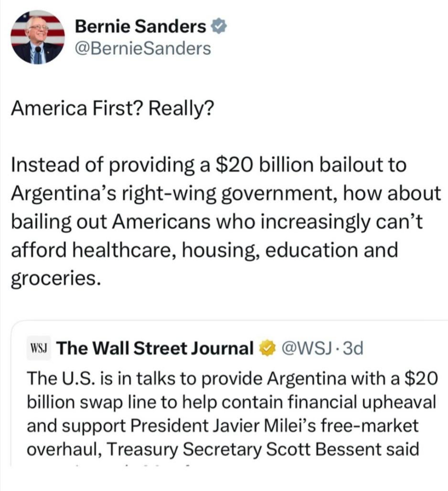Open Bernie Sanders profile picture
This screenshot has width=448, height=491.
tap(38, 37)
